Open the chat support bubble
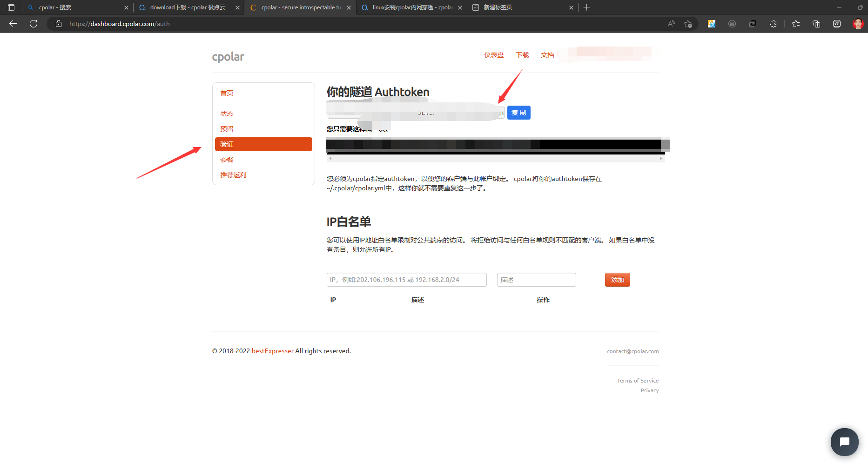The image size is (868, 470). coord(844,442)
